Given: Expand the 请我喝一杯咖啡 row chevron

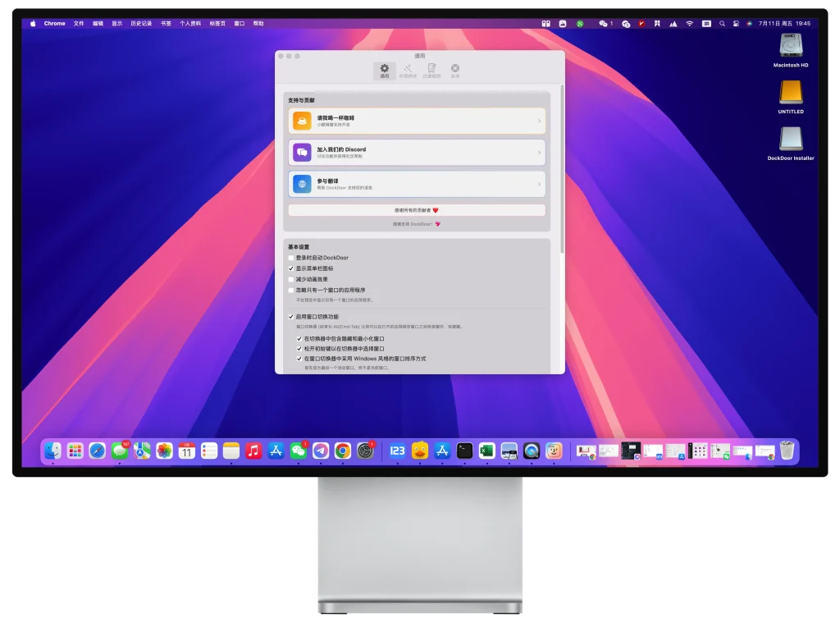Looking at the screenshot, I should click(540, 120).
